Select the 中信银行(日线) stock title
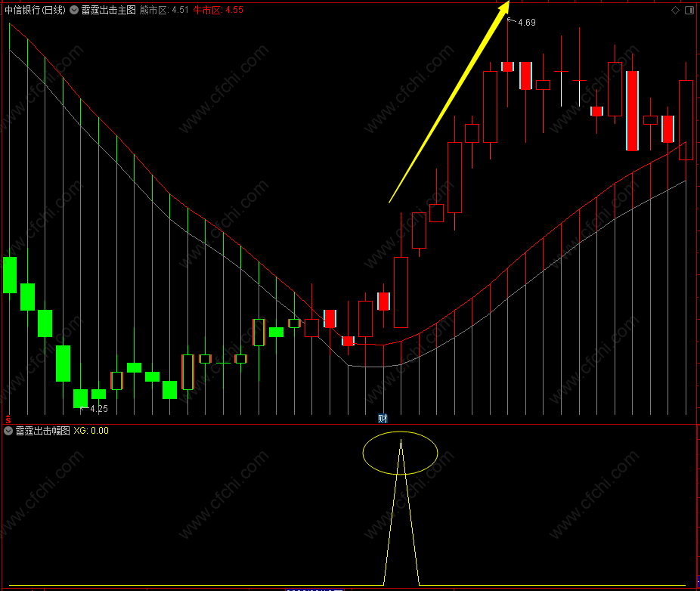This screenshot has width=700, height=591. [x=35, y=10]
